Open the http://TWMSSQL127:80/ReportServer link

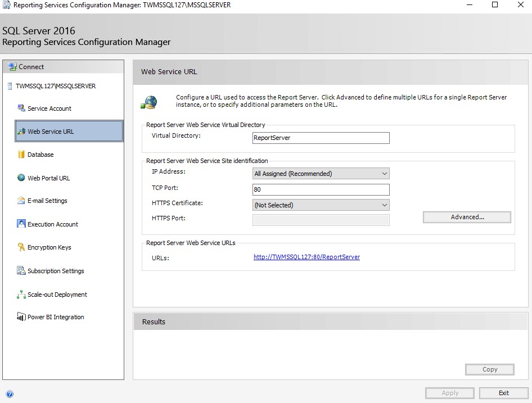coord(306,257)
